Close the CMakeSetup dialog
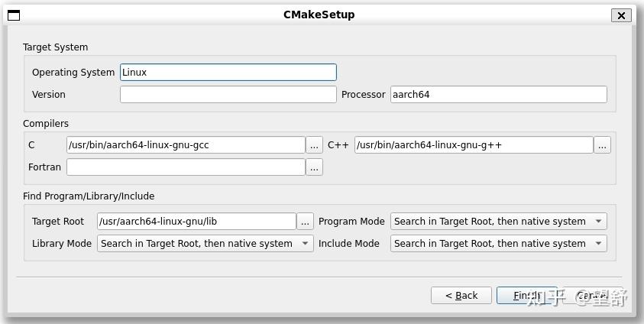Screen dimensions: 644x324 point(621,15)
